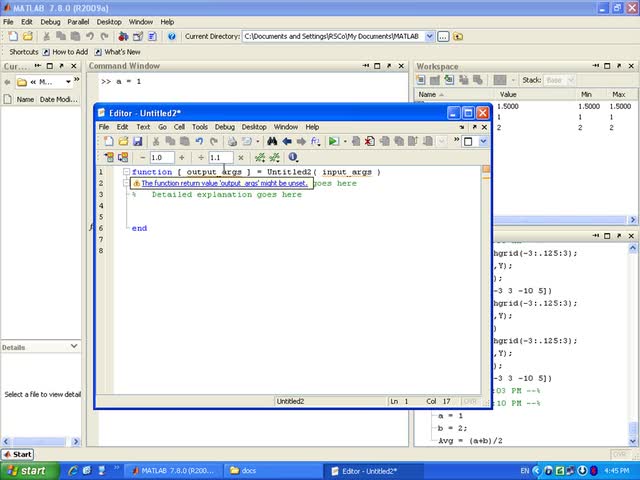Image resolution: width=640 pixels, height=480 pixels.
Task: Open Editor Cell menu
Action: [x=179, y=127]
